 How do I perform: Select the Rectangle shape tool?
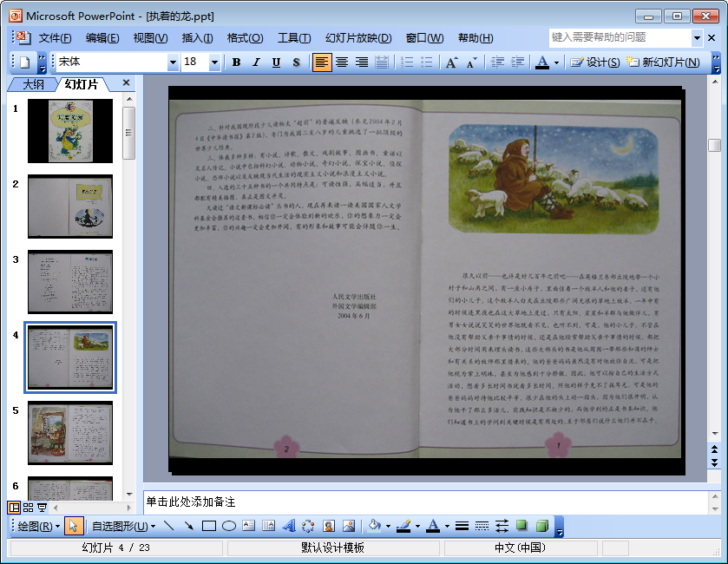click(x=209, y=526)
